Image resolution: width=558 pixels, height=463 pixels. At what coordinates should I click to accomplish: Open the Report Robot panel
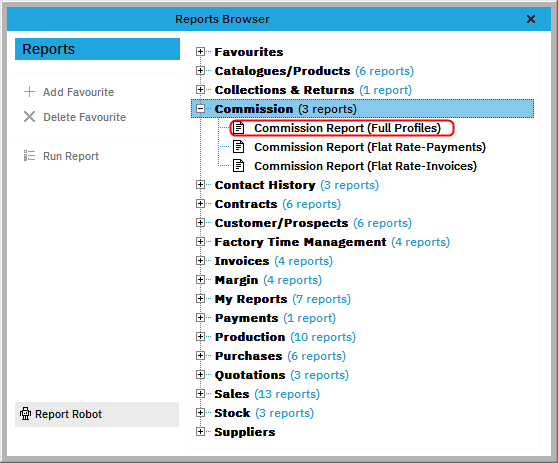97,414
